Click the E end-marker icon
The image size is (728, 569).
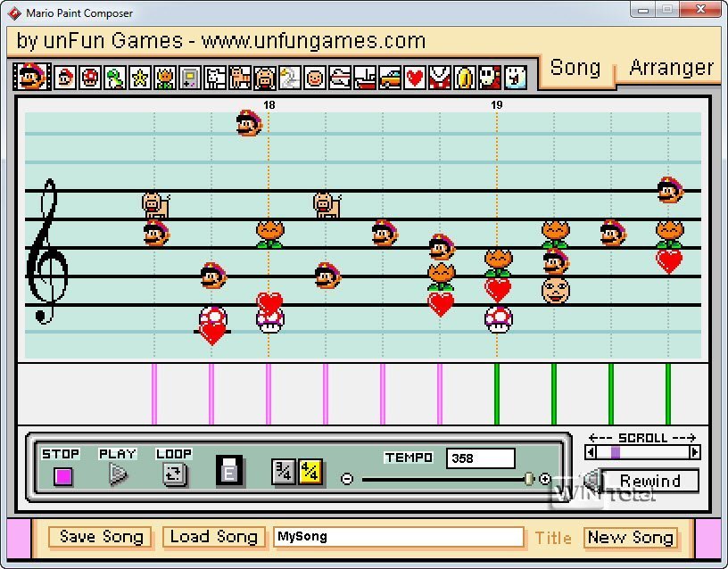229,471
